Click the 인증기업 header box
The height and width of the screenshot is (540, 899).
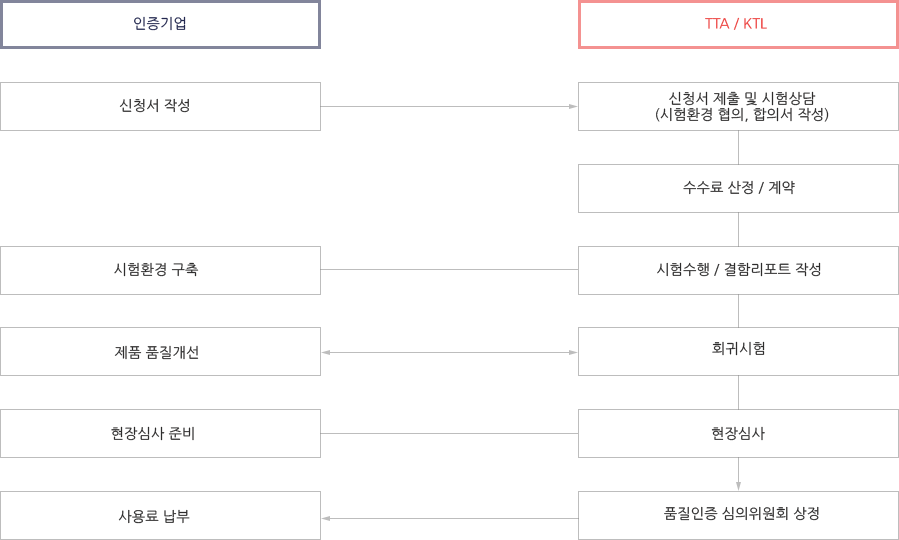click(160, 25)
